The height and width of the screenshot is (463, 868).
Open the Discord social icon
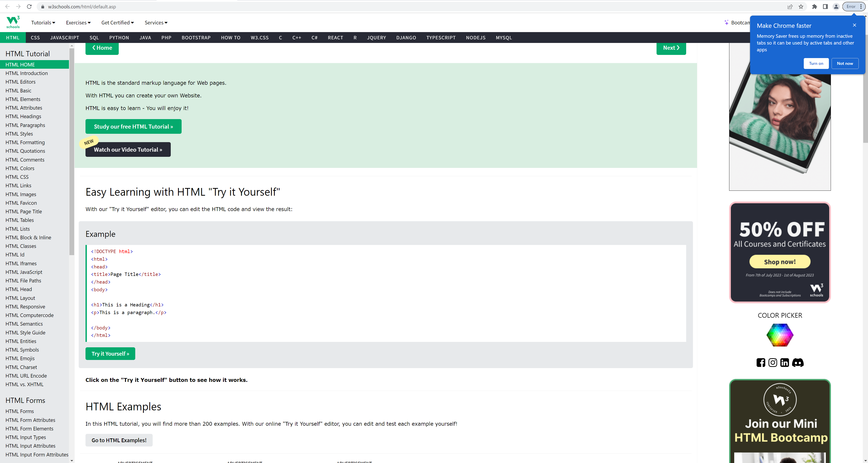[798, 362]
